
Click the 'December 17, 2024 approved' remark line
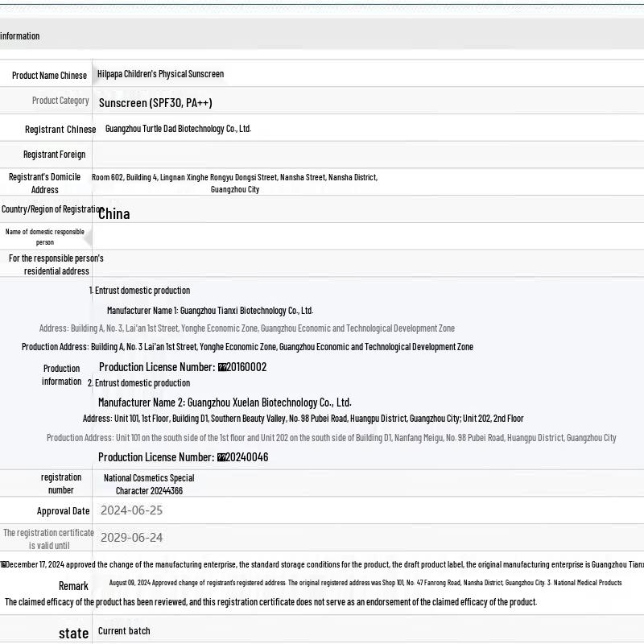point(322,564)
